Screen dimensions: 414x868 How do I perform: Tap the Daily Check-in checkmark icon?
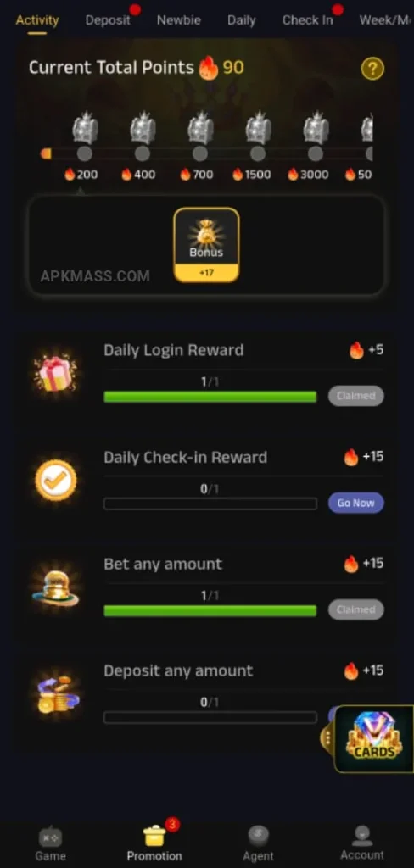[x=55, y=480]
